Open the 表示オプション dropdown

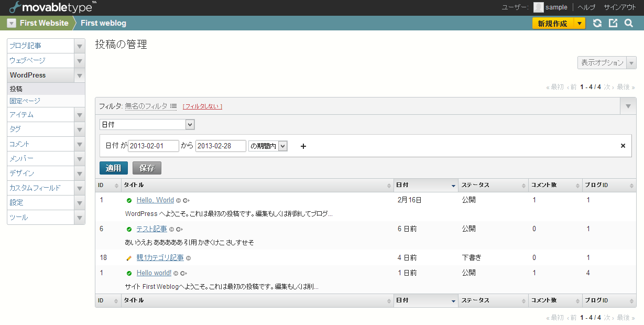click(606, 62)
